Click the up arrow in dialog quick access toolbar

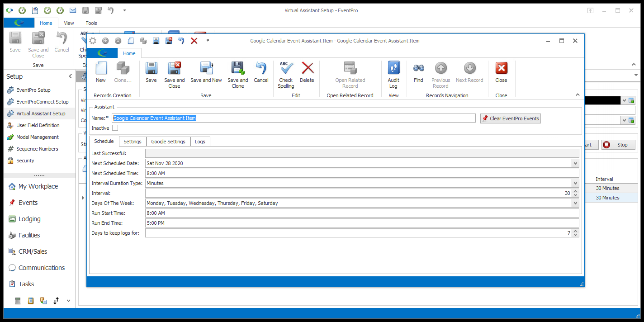[x=105, y=41]
